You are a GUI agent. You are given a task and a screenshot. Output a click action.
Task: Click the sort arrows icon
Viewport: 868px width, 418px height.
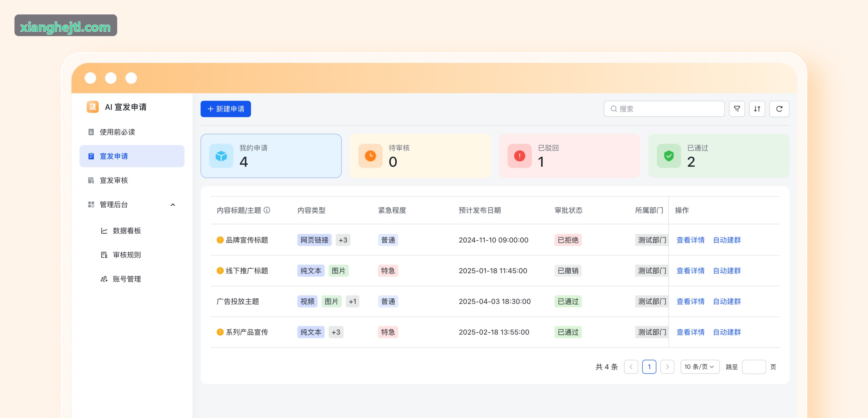pyautogui.click(x=757, y=109)
